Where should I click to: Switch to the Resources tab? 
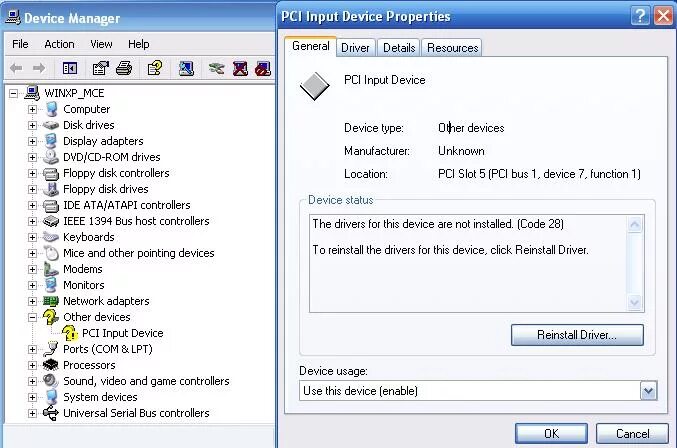[x=452, y=47]
